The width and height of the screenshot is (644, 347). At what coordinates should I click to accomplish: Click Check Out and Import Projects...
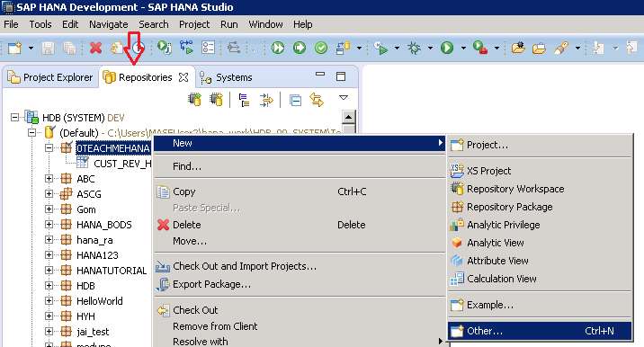point(300,266)
